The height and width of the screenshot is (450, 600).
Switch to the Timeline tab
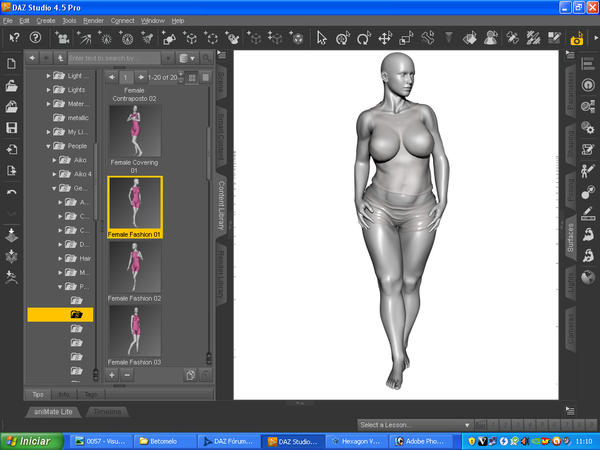pos(108,412)
